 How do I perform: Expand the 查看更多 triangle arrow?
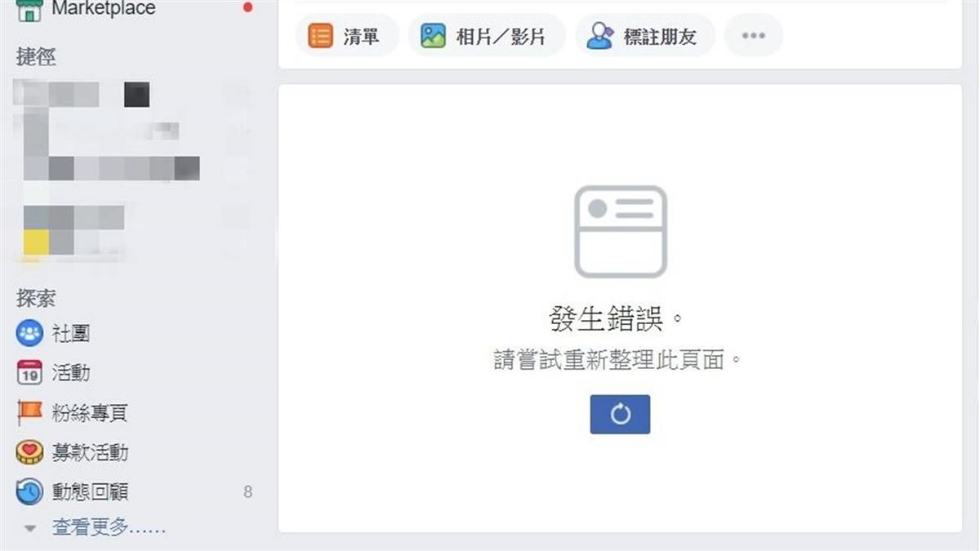[30, 529]
